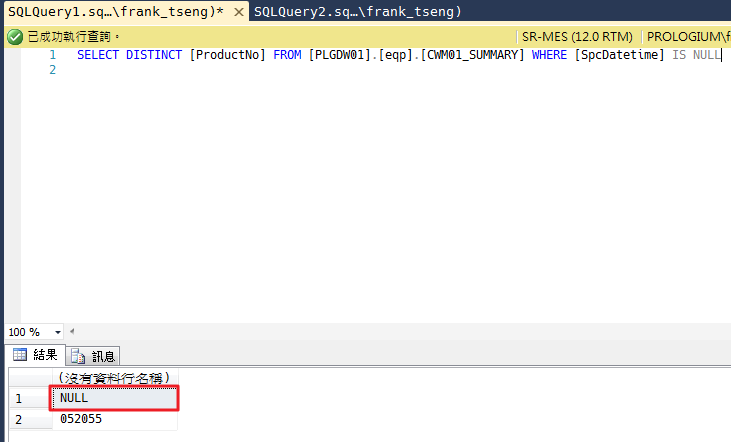This screenshot has height=442, width=731.
Task: Click on [SpcDatetime] in the WHERE clause
Action: click(x=620, y=55)
